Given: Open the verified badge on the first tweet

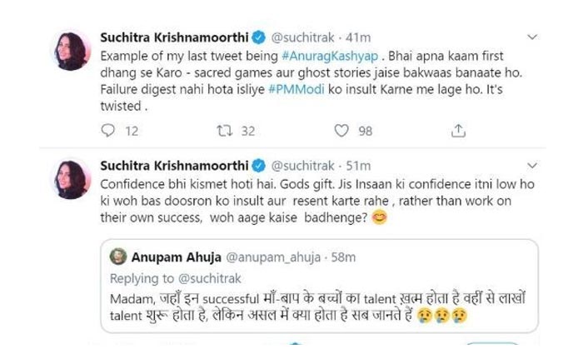Looking at the screenshot, I should (x=258, y=37).
